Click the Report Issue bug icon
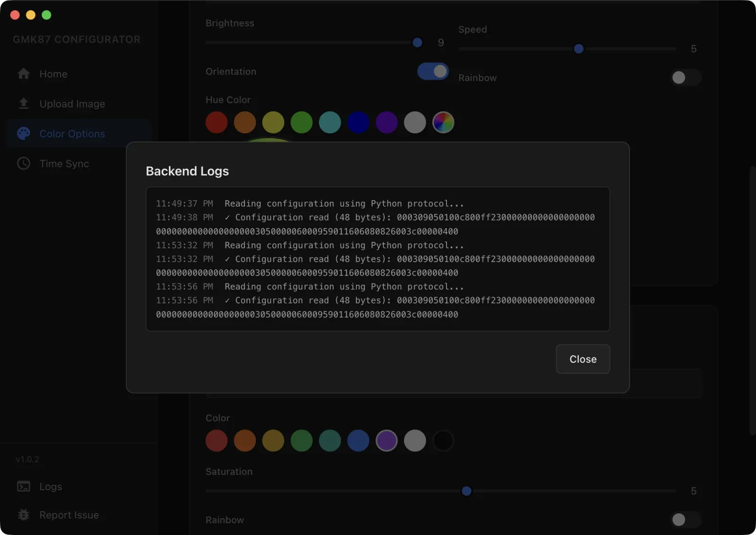Image resolution: width=756 pixels, height=535 pixels. click(24, 515)
